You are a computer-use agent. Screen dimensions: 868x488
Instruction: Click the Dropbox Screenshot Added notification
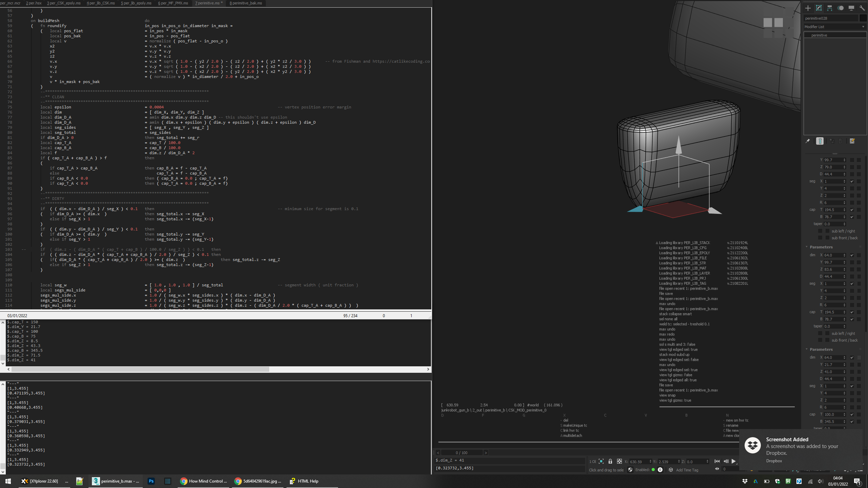801,450
